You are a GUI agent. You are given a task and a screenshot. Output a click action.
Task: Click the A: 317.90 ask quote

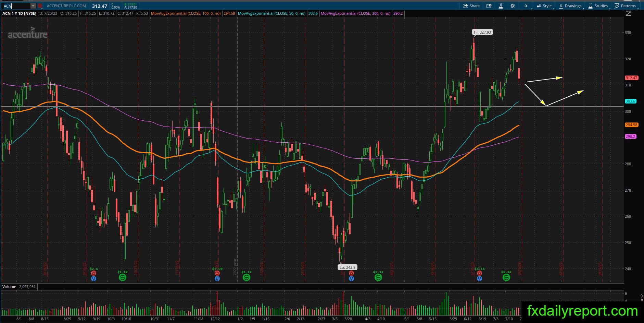pyautogui.click(x=130, y=8)
